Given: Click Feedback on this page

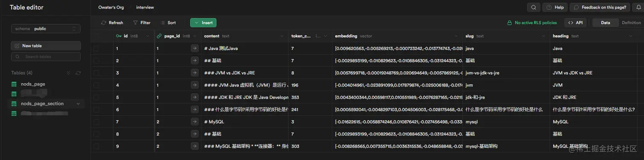Looking at the screenshot, I should coord(600,7).
